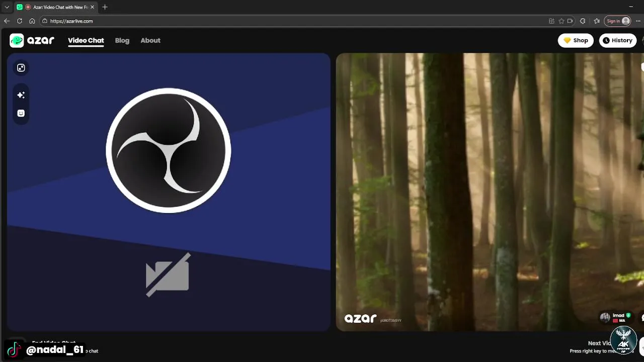Screen dimensions: 644x362
Task: Open the History button
Action: 618,41
